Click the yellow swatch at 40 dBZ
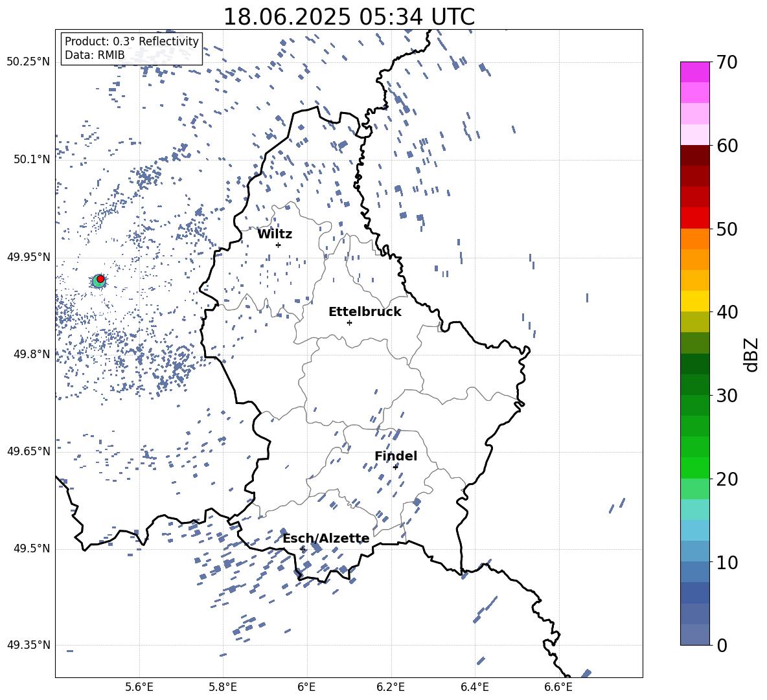767x700 pixels. (695, 301)
